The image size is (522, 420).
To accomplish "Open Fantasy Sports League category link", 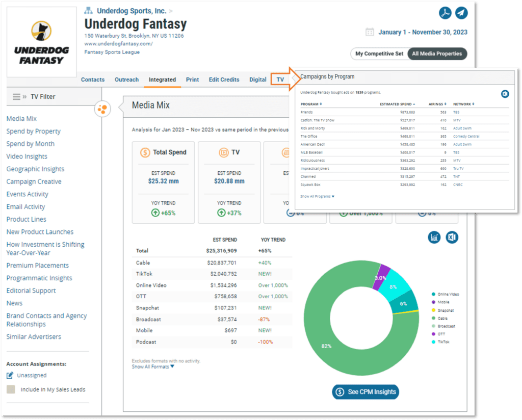I will point(112,52).
